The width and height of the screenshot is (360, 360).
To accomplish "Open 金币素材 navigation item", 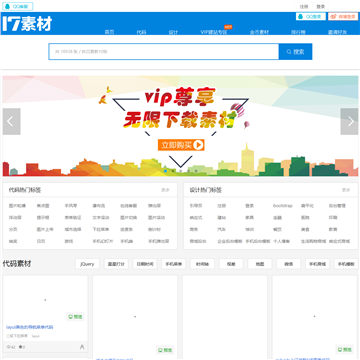I will [259, 32].
